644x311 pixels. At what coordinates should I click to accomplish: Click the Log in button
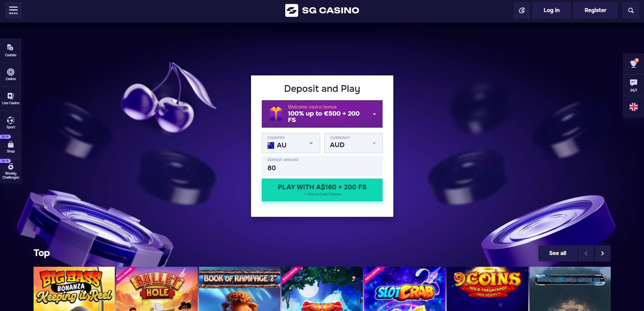pyautogui.click(x=551, y=10)
